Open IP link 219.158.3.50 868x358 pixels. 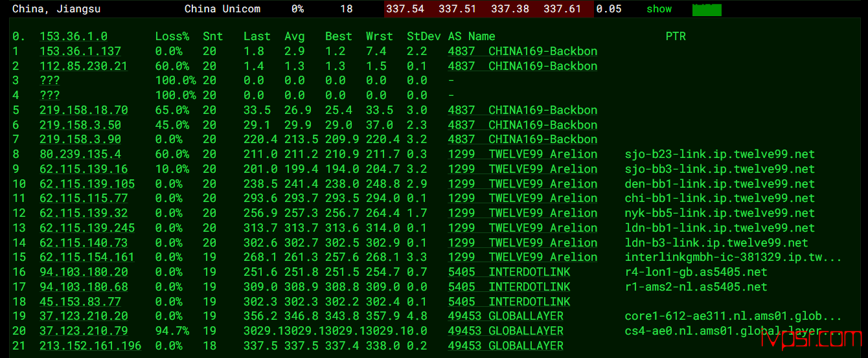[x=80, y=125]
